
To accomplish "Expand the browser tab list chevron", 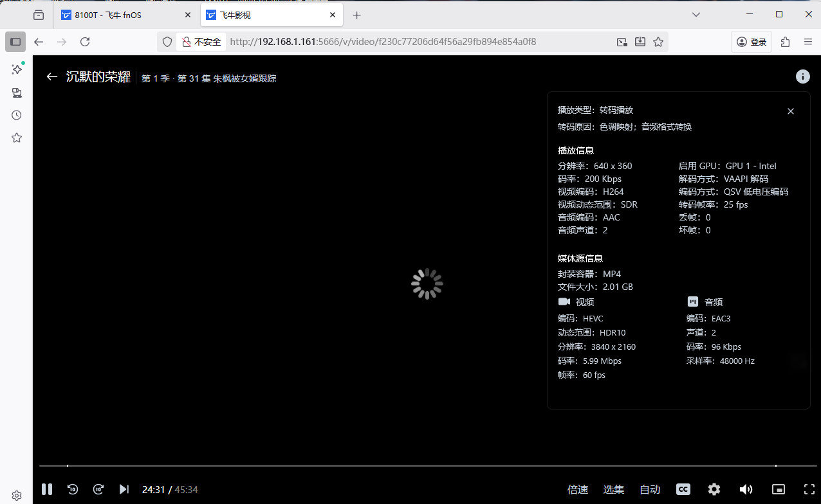I will coord(696,14).
